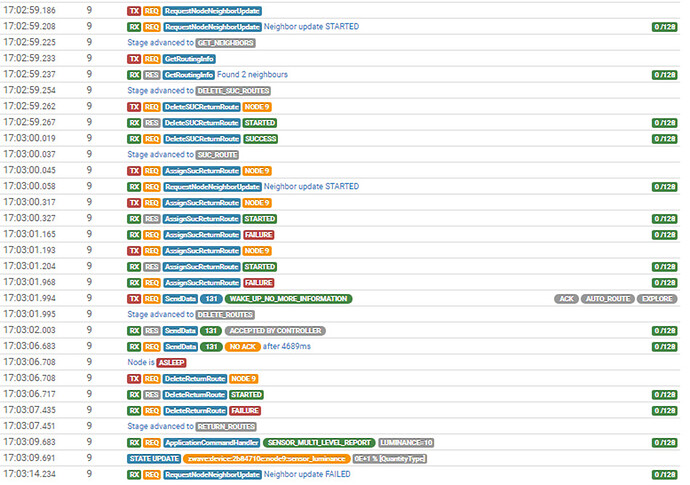Click the NO ACK badge
Image resolution: width=690 pixels, height=485 pixels.
[x=242, y=347]
